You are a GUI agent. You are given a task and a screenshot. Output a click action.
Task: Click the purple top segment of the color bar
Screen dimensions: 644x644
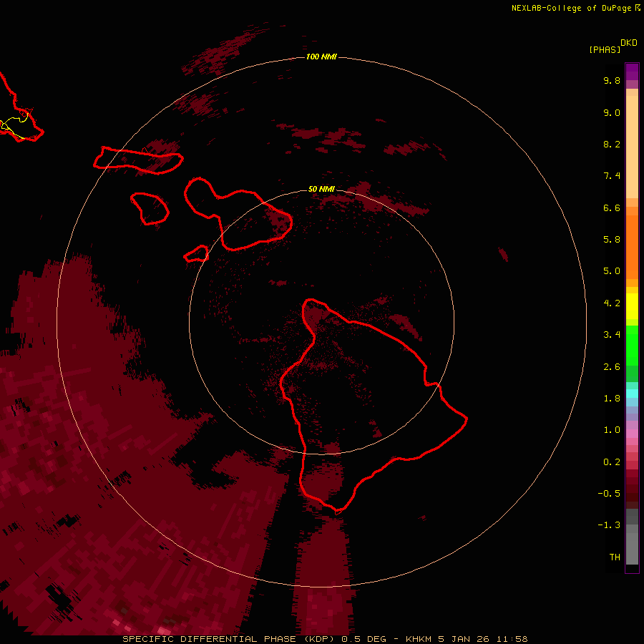tap(632, 72)
